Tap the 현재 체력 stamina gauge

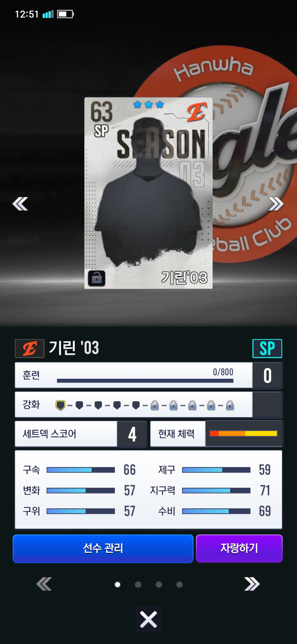click(243, 433)
